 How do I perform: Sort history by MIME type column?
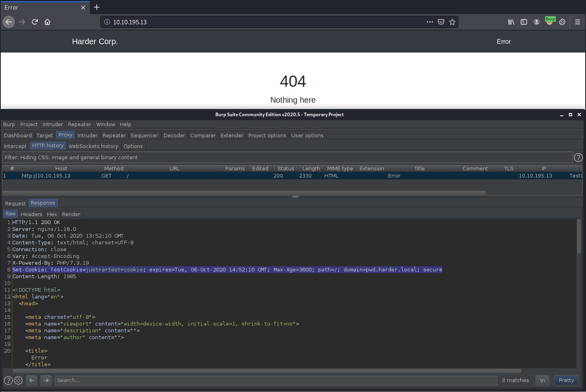(x=340, y=169)
